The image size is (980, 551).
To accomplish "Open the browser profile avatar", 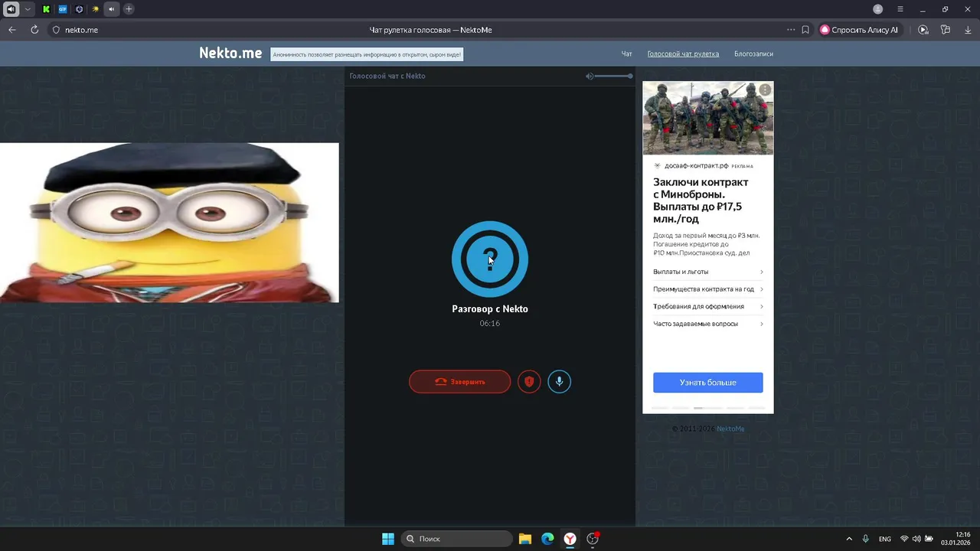I will tap(878, 9).
